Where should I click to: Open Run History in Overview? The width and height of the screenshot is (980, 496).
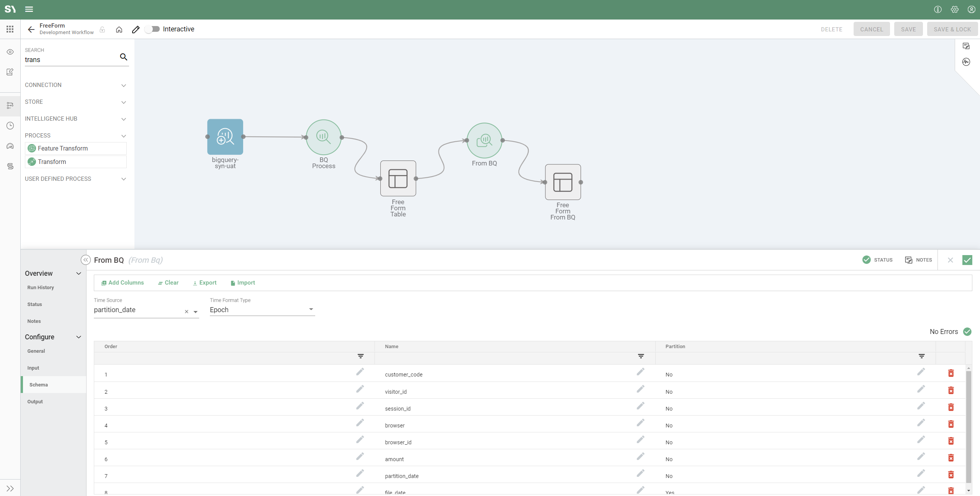pos(41,287)
